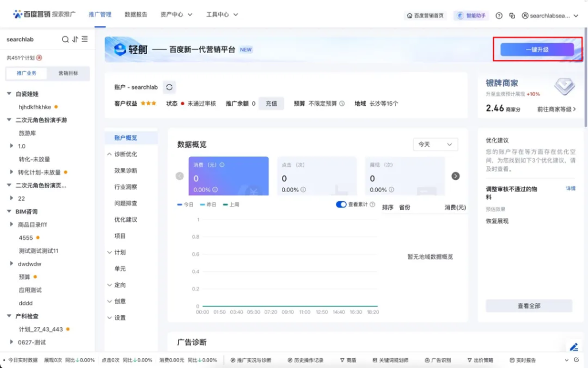588x368 pixels.
Task: Select the 营销目标 sidebar tab
Action: 68,73
